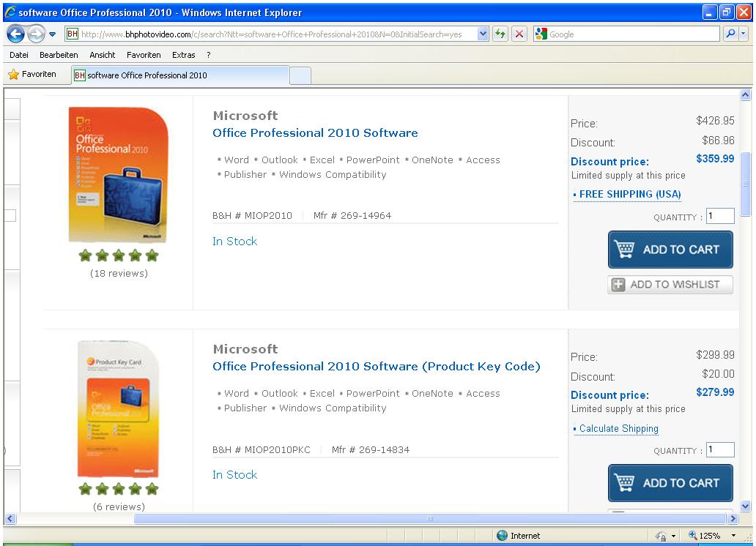
Task: Click ADD TO WISHLIST button
Action: pyautogui.click(x=671, y=284)
